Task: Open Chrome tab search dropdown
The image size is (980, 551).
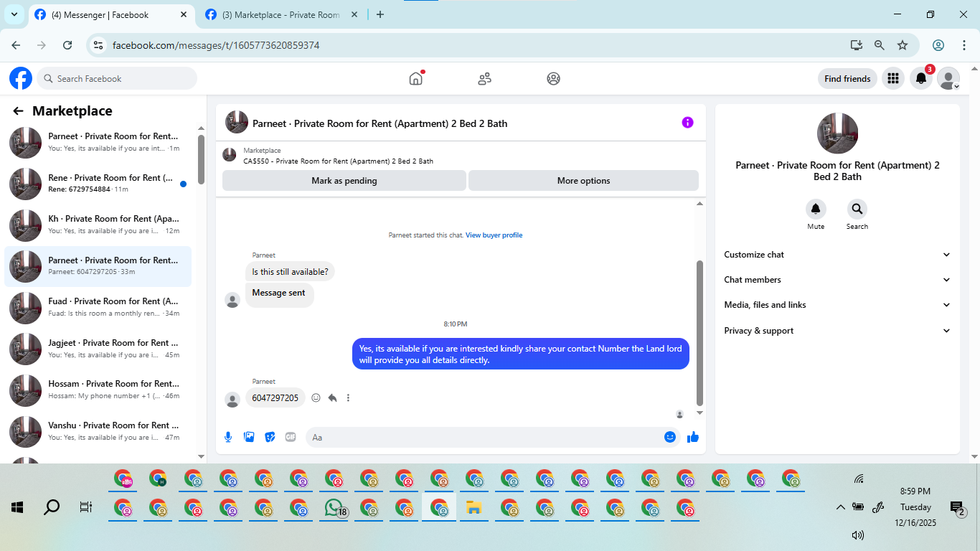Action: 14,14
